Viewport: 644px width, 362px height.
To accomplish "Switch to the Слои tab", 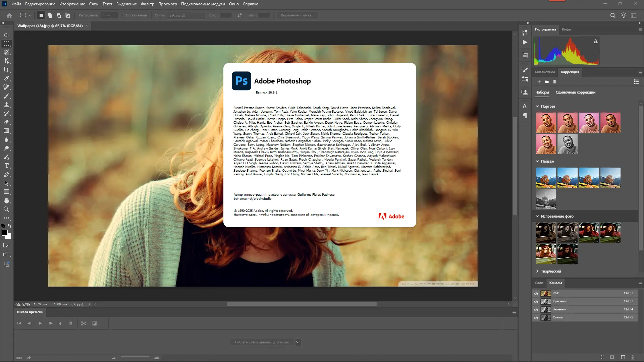I will [x=539, y=283].
